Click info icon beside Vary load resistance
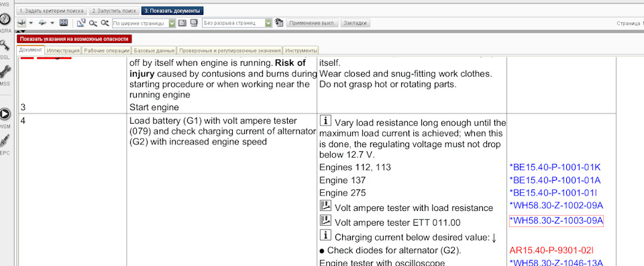This screenshot has width=644, height=266. coord(325,120)
